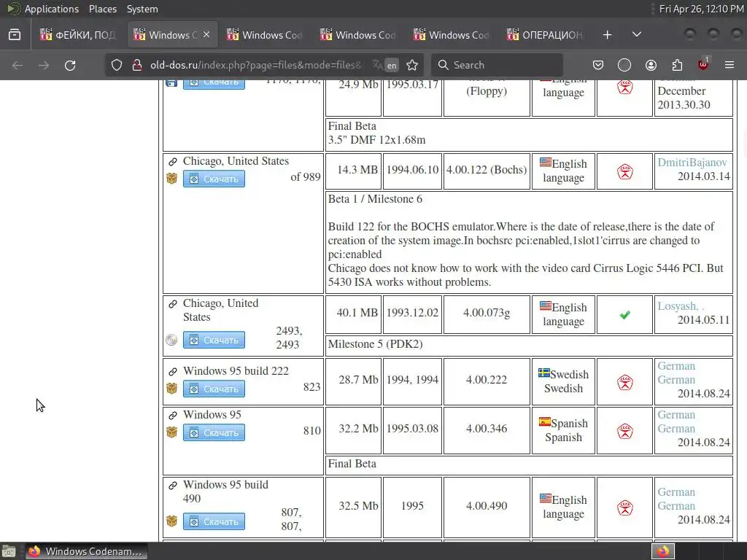Click the green checkmark in the 4.00.073g row

(x=625, y=315)
